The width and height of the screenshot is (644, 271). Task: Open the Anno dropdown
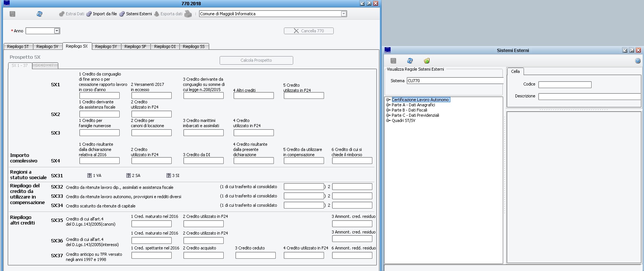pos(57,31)
